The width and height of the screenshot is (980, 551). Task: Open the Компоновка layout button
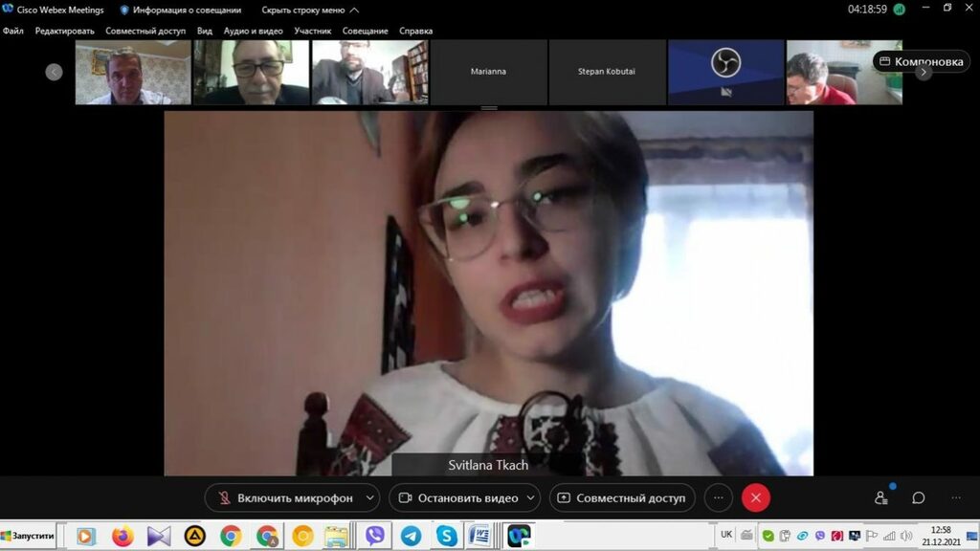pyautogui.click(x=921, y=61)
